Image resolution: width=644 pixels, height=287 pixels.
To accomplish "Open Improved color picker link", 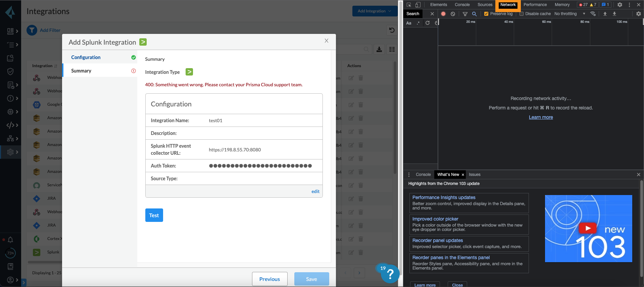I will 435,219.
